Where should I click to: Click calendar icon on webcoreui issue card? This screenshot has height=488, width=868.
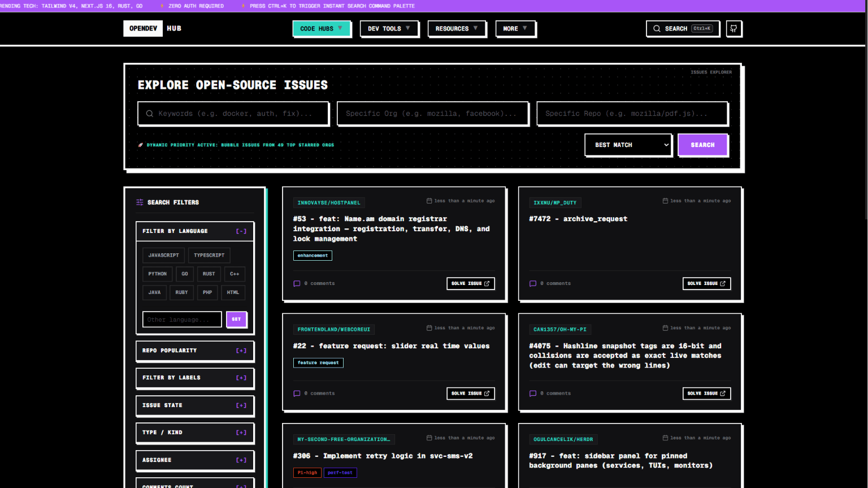(429, 328)
